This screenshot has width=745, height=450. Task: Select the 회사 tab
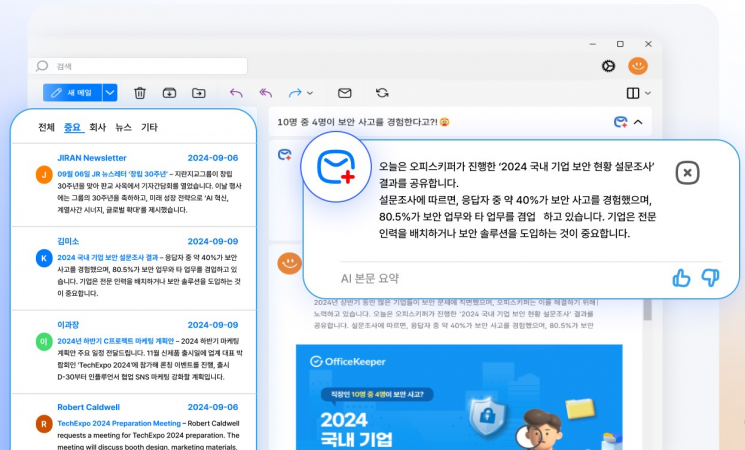pos(98,128)
